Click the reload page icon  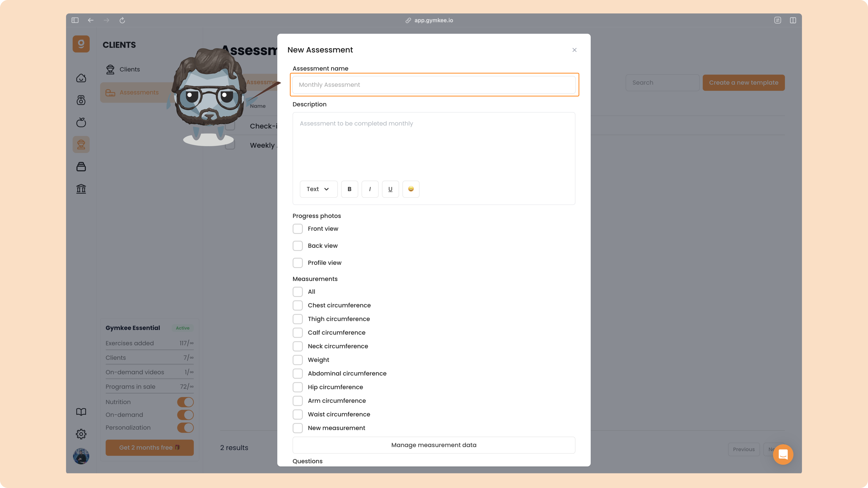pyautogui.click(x=122, y=20)
